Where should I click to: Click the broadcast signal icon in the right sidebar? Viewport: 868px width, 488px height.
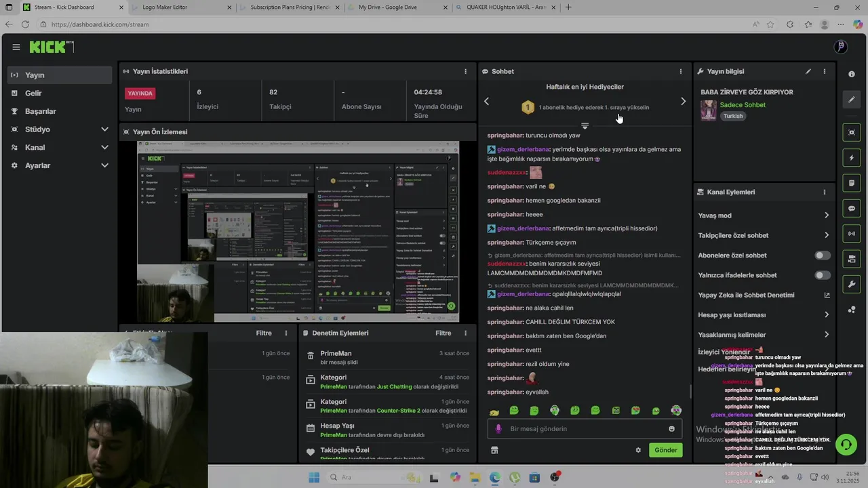click(x=852, y=234)
